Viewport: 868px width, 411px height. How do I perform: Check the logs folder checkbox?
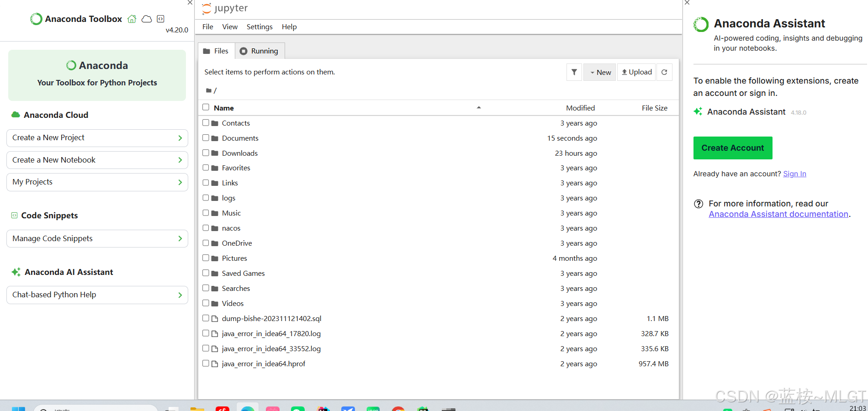[x=206, y=198]
